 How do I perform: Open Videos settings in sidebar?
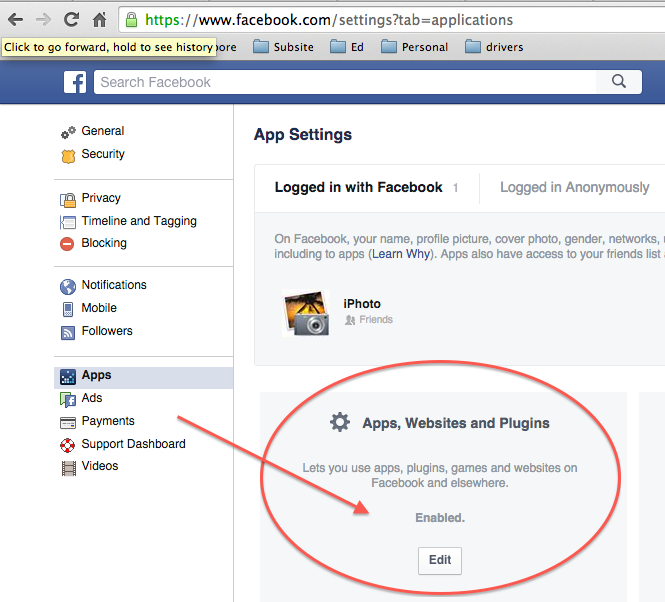click(x=100, y=466)
